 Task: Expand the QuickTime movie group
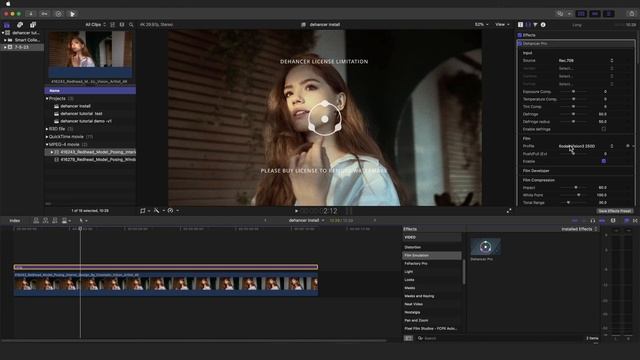(47, 137)
